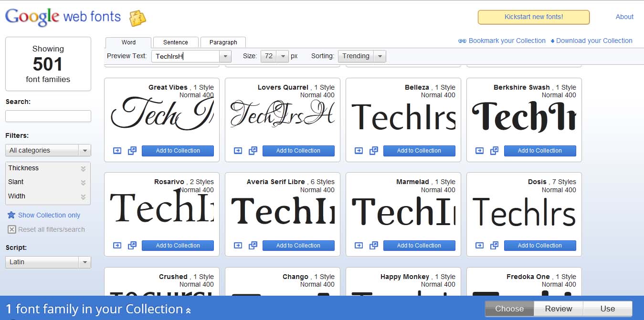This screenshot has height=320, width=644.
Task: Open the pop-out icon for Averia Serif Libre
Action: click(253, 245)
